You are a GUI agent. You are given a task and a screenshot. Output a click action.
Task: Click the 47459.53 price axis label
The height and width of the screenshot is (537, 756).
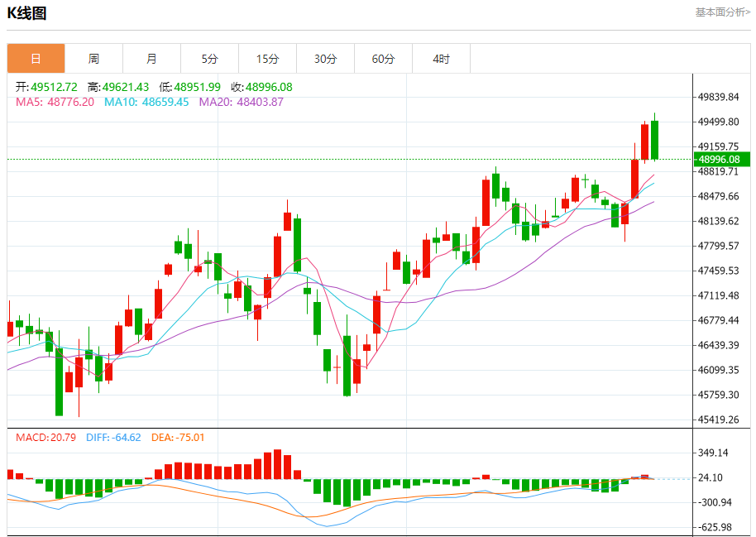[x=719, y=271]
